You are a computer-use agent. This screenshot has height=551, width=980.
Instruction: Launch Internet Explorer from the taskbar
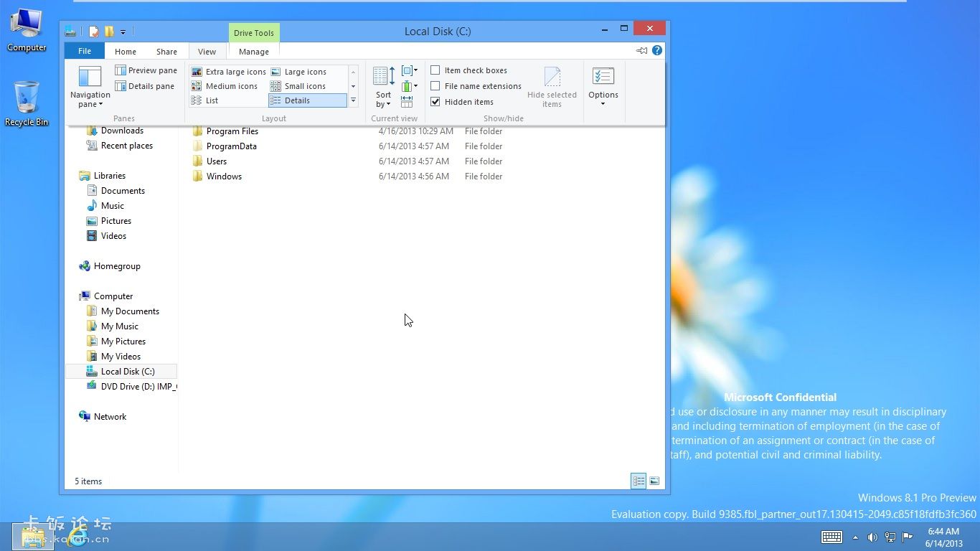(77, 537)
